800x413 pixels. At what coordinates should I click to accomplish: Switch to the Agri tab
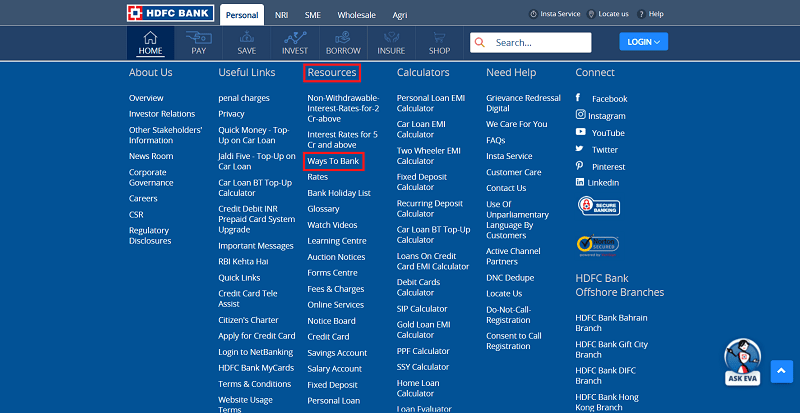[400, 15]
